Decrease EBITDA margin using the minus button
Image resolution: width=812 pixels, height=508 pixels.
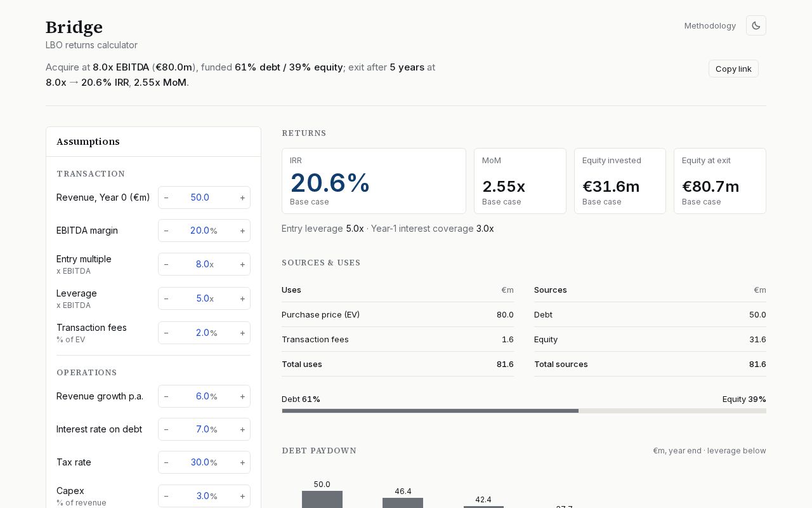pos(166,231)
